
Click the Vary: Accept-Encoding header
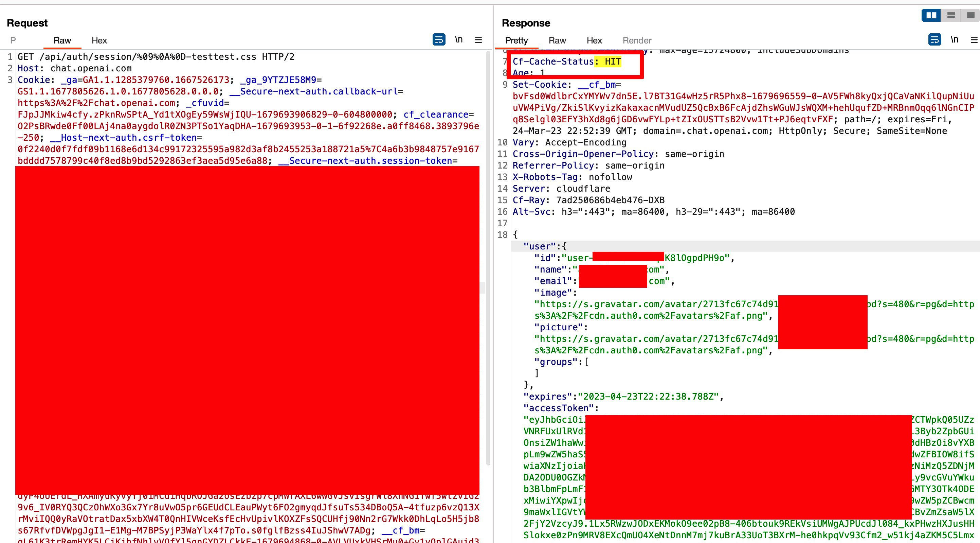pyautogui.click(x=569, y=142)
